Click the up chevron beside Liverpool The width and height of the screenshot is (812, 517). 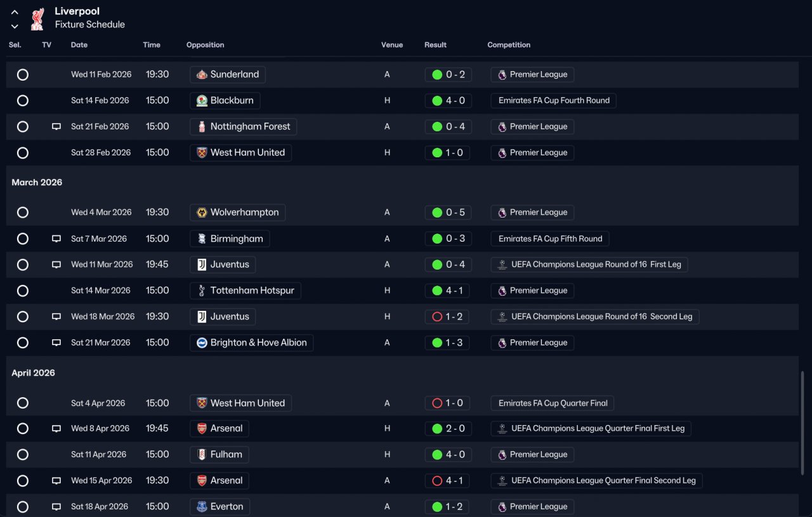pos(15,12)
